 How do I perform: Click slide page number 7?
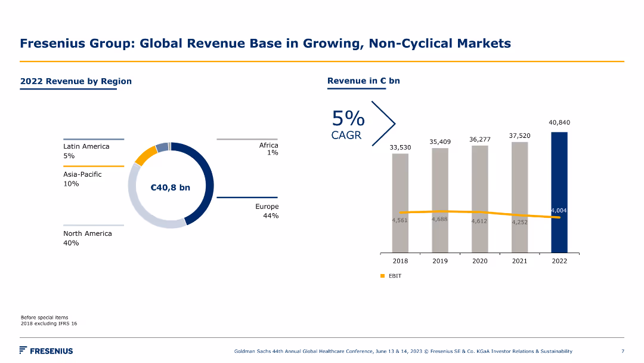[623, 351]
